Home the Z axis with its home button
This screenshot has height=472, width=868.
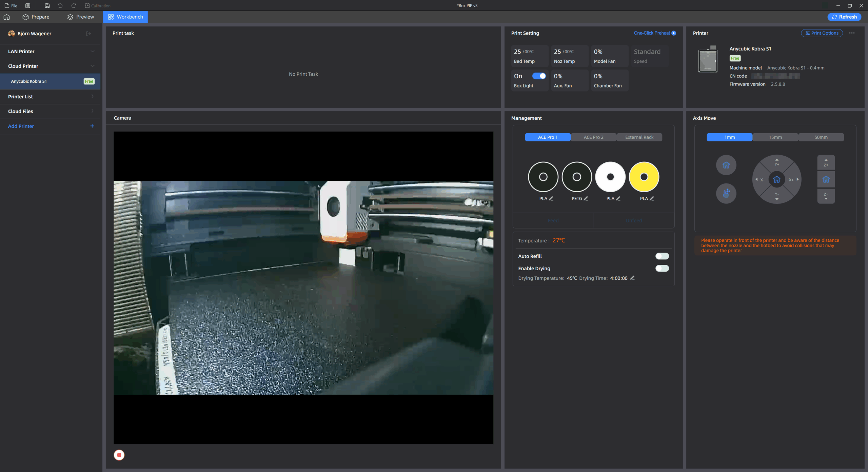pos(826,179)
